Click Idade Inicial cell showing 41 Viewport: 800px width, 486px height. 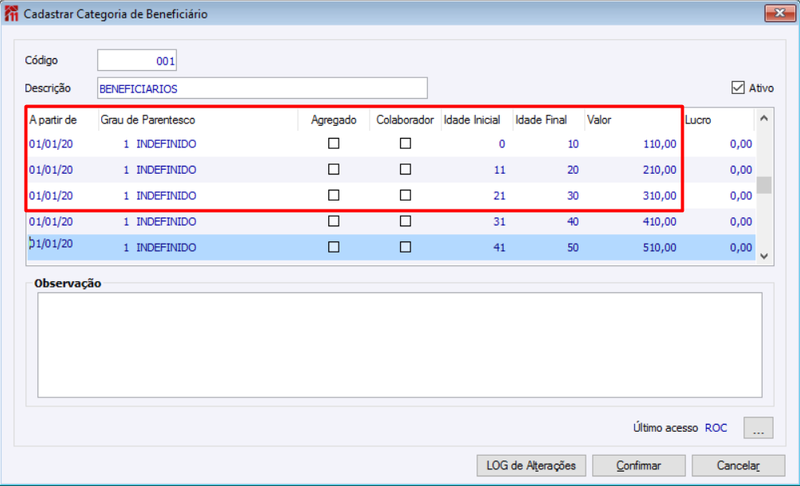[x=499, y=248]
